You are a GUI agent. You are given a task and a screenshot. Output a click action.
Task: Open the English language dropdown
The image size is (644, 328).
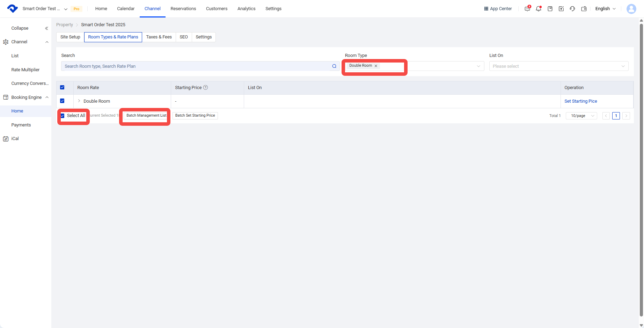point(606,9)
